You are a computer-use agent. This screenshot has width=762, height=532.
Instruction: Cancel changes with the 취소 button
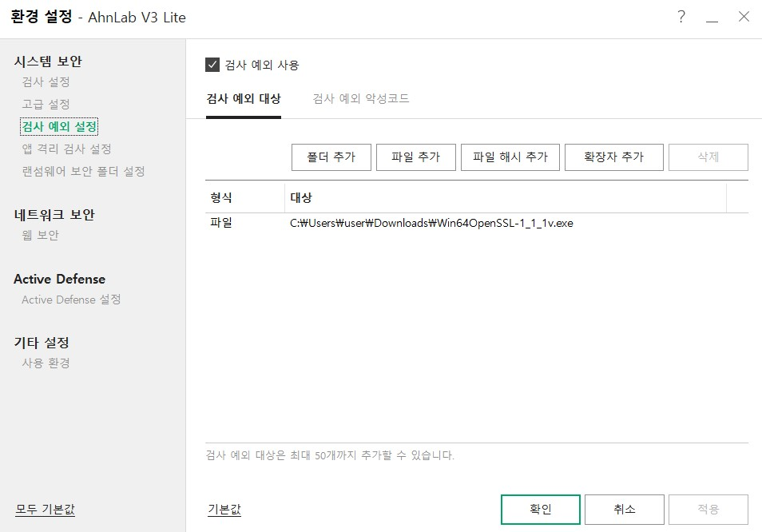624,509
